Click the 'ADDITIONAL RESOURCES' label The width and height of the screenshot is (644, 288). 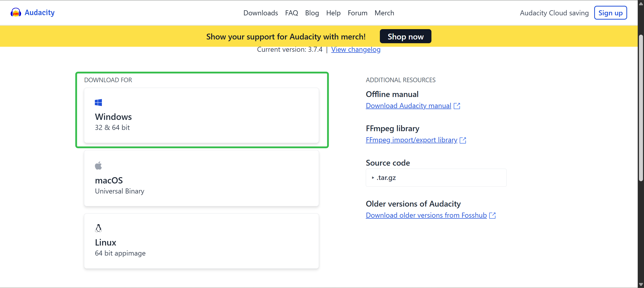click(400, 80)
